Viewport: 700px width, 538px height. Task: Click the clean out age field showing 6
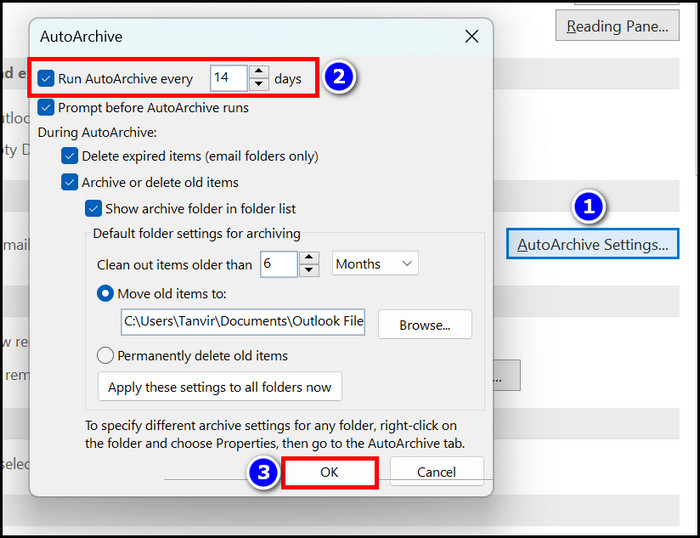(x=279, y=264)
